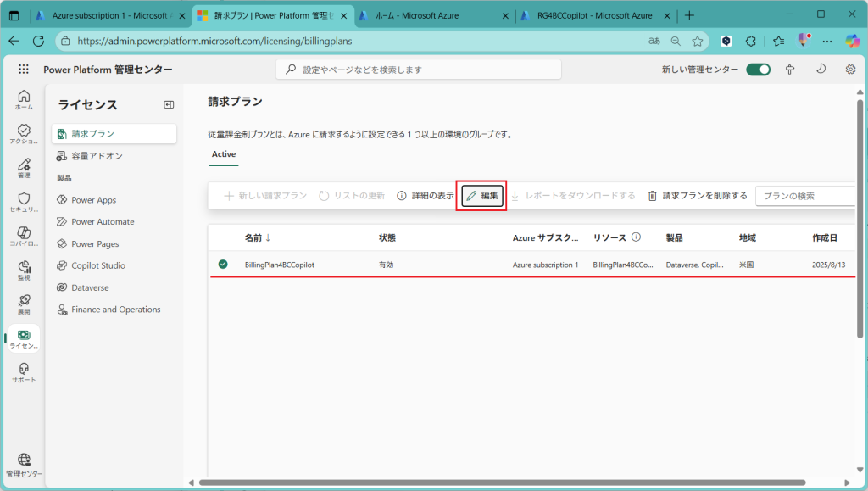Click the 2025/8/13 creation date cell

click(829, 265)
